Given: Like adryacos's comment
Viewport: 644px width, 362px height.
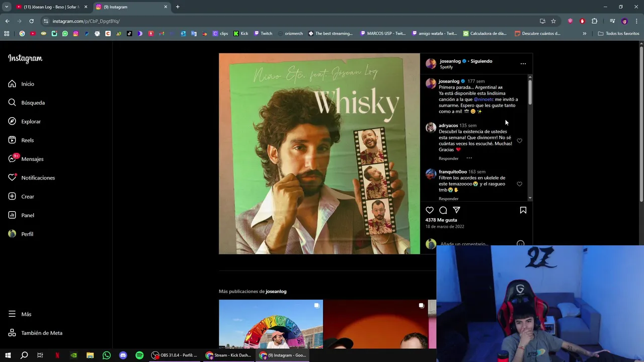Looking at the screenshot, I should click(520, 141).
